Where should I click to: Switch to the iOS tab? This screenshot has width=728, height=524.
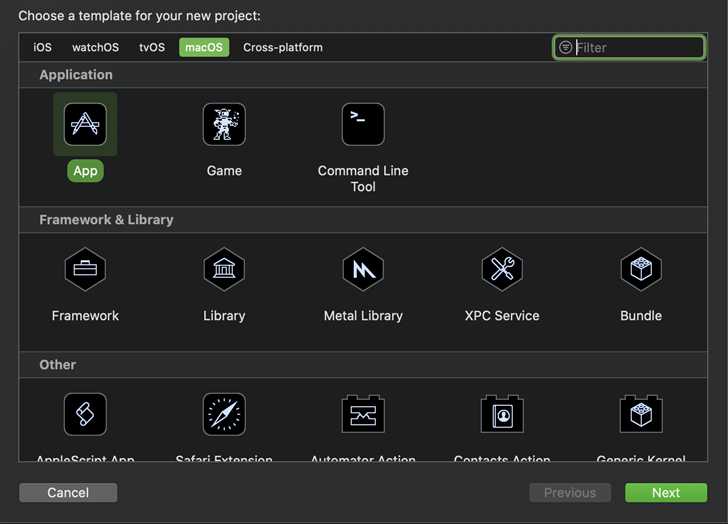[42, 47]
